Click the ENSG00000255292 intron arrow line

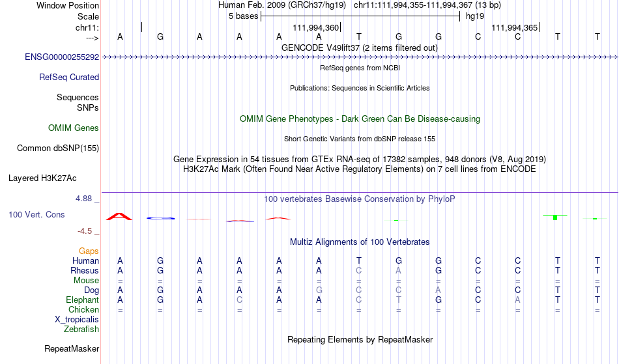click(360, 57)
